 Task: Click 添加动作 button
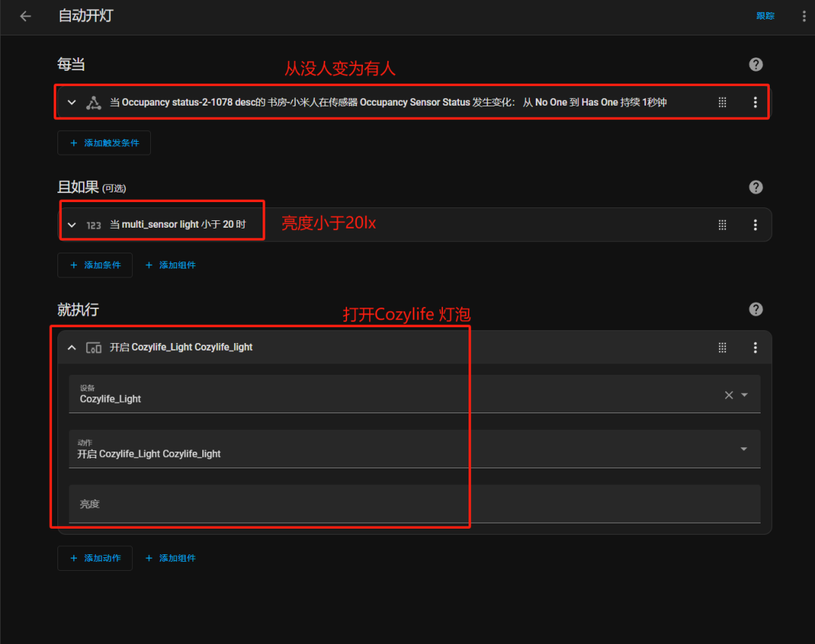coord(95,558)
